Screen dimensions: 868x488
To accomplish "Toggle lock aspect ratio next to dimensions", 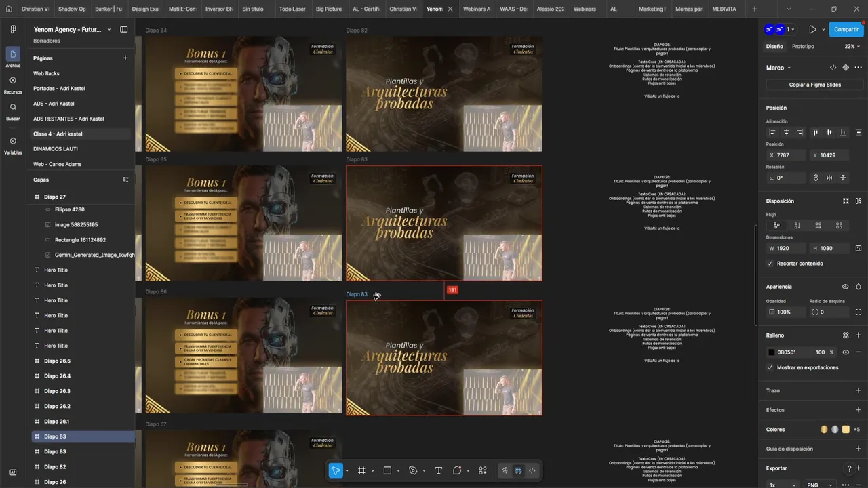I will 859,248.
